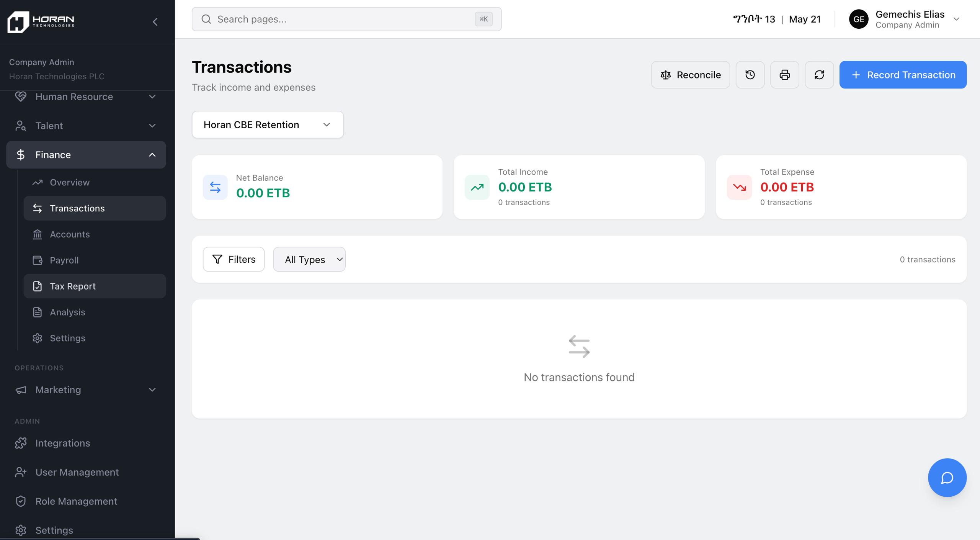Refresh transactions with the circular arrows
980x540 pixels.
[819, 75]
